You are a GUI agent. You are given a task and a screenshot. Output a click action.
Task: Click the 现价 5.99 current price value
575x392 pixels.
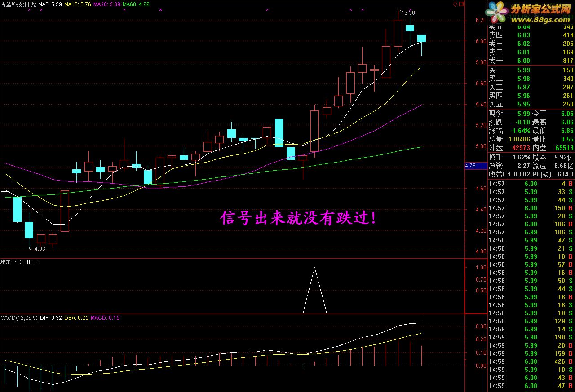(x=523, y=114)
